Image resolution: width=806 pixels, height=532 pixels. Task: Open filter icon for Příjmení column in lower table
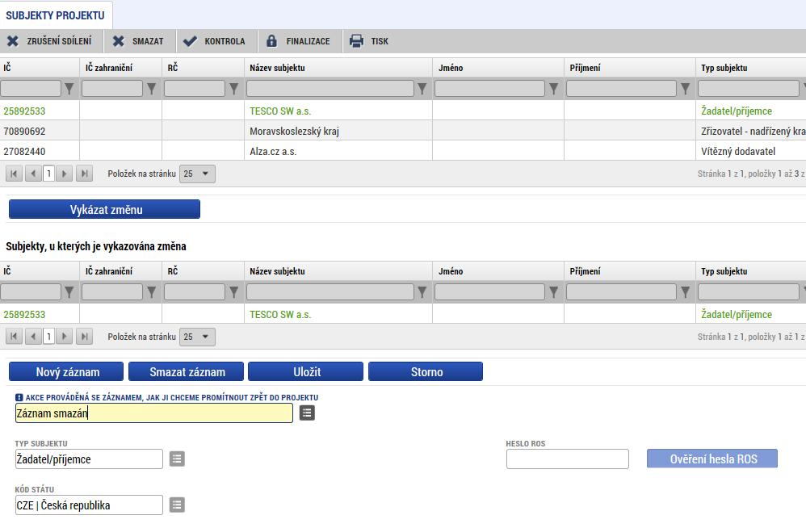(x=685, y=292)
